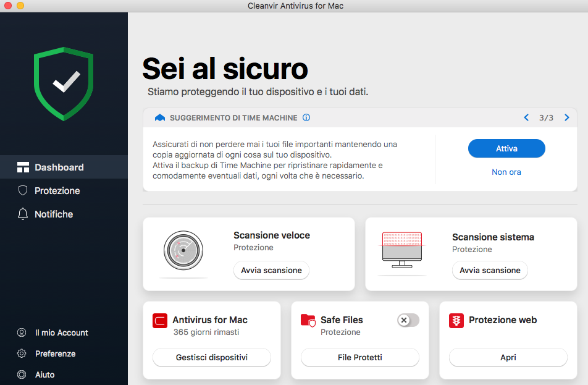Click the Protezione web card title
Screen dimensions: 588x385
pyautogui.click(x=503, y=319)
